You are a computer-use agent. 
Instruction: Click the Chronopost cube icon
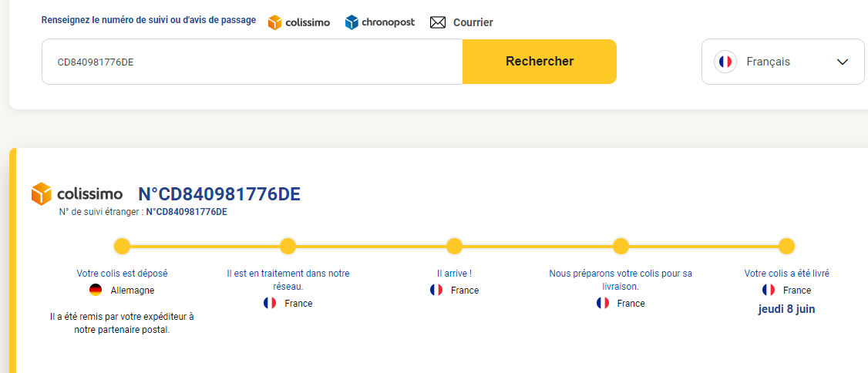352,22
